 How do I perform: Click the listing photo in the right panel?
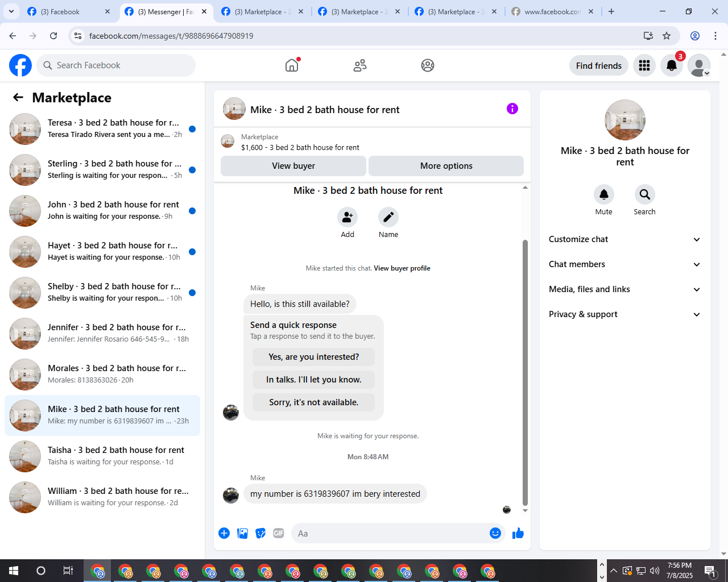[625, 120]
